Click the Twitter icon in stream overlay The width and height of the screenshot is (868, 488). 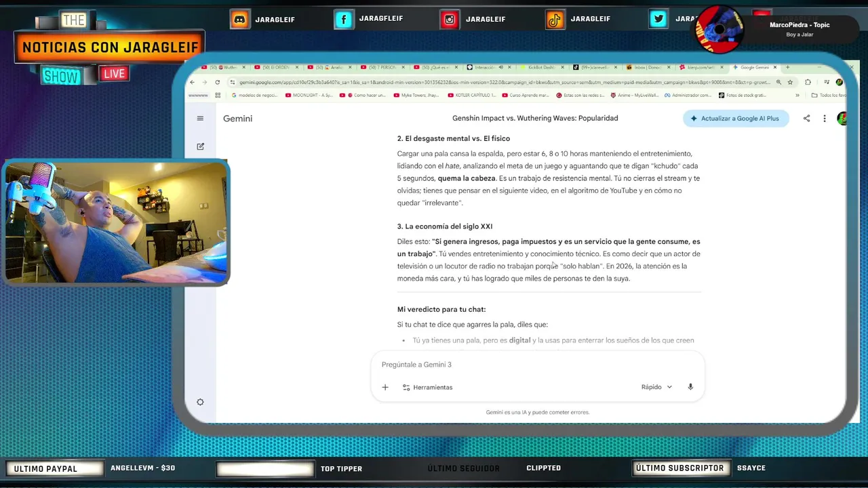(658, 19)
